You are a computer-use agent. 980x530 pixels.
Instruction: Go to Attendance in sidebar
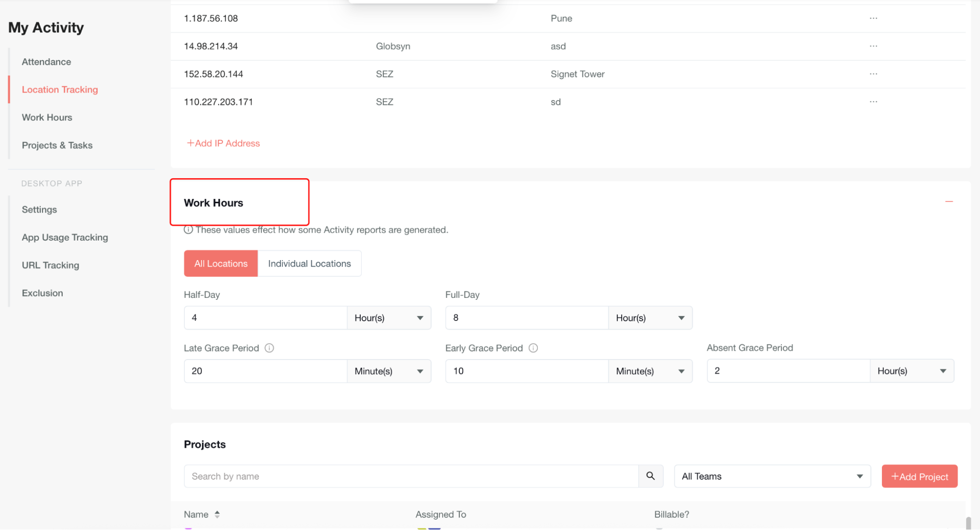coord(46,62)
